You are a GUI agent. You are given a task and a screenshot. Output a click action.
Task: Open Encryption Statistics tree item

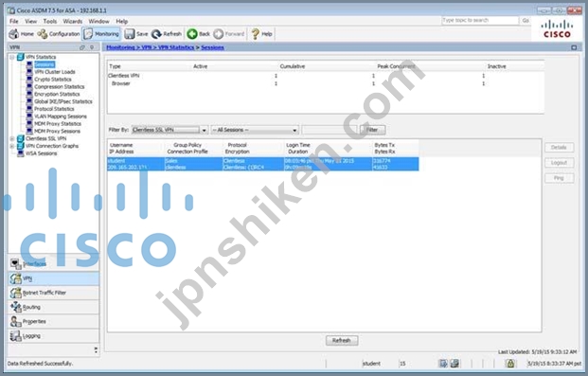[x=57, y=94]
